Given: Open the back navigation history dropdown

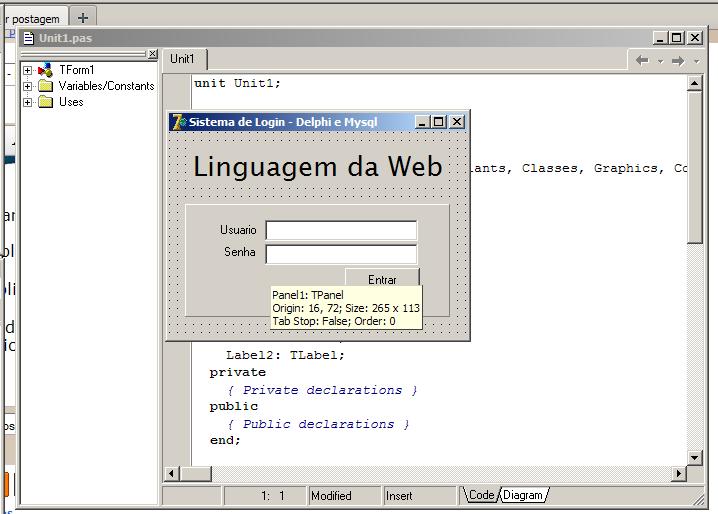Looking at the screenshot, I should coord(660,61).
